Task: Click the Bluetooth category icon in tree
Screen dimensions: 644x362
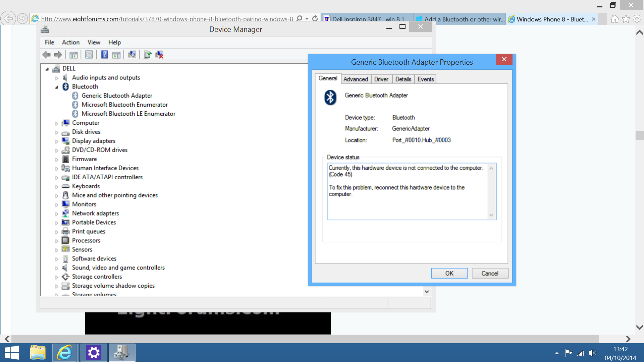Action: click(x=66, y=86)
